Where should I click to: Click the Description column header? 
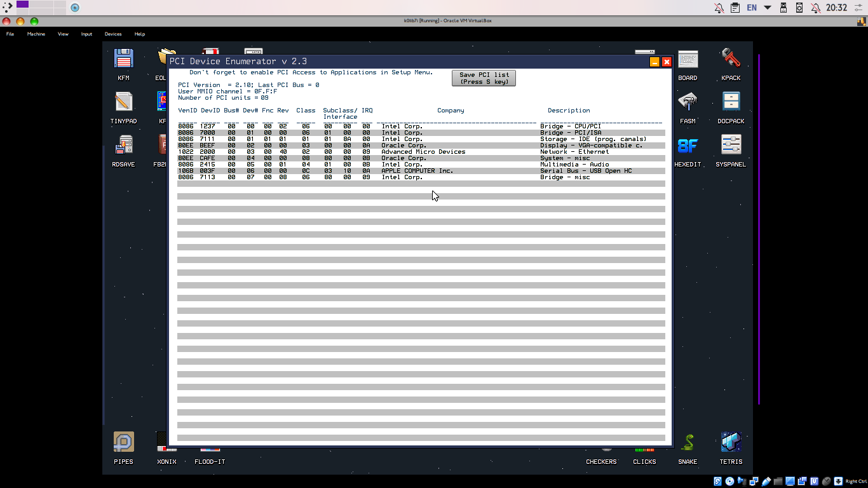pyautogui.click(x=569, y=111)
